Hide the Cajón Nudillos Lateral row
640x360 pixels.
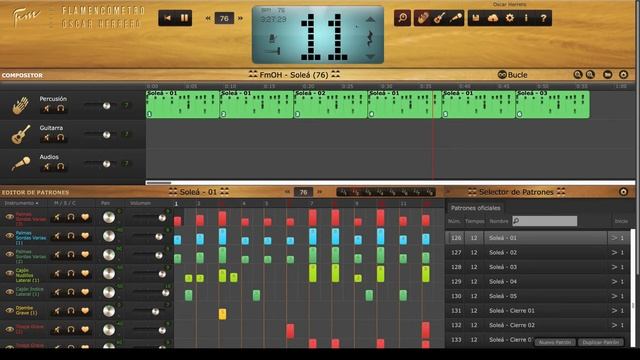pos(9,273)
